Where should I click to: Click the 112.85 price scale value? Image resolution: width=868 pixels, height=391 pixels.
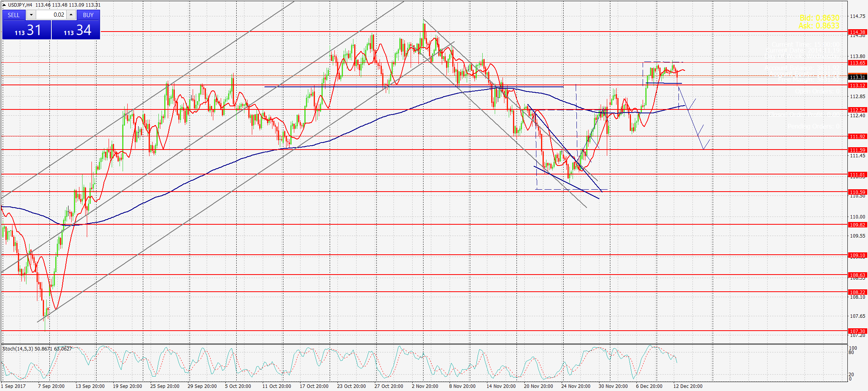(x=857, y=96)
